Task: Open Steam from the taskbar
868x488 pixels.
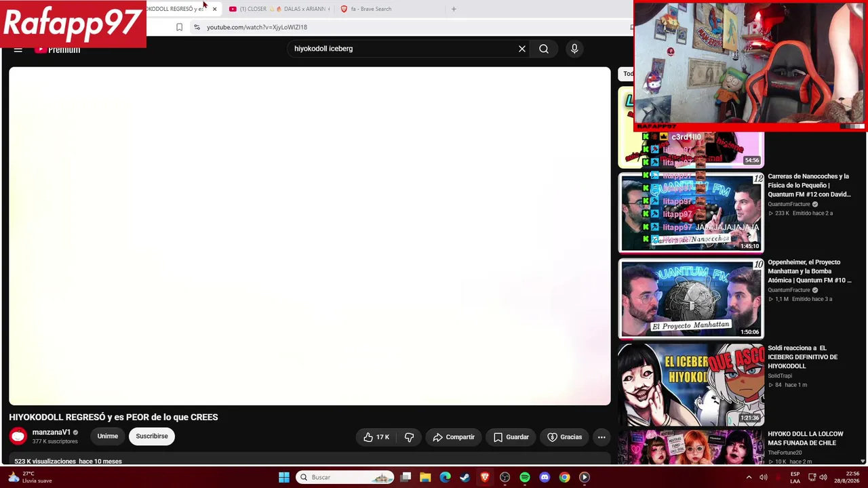Action: point(465,477)
